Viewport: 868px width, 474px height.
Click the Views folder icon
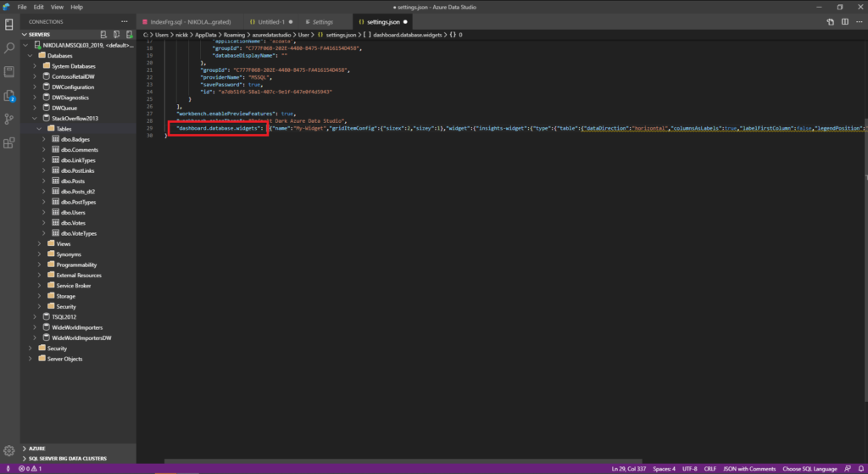[x=51, y=243]
